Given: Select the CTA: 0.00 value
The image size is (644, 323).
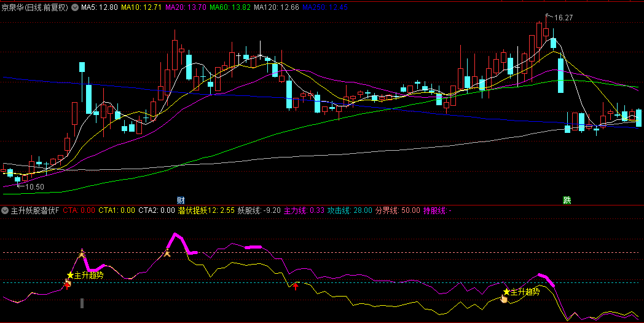Looking at the screenshot, I should 79,210.
